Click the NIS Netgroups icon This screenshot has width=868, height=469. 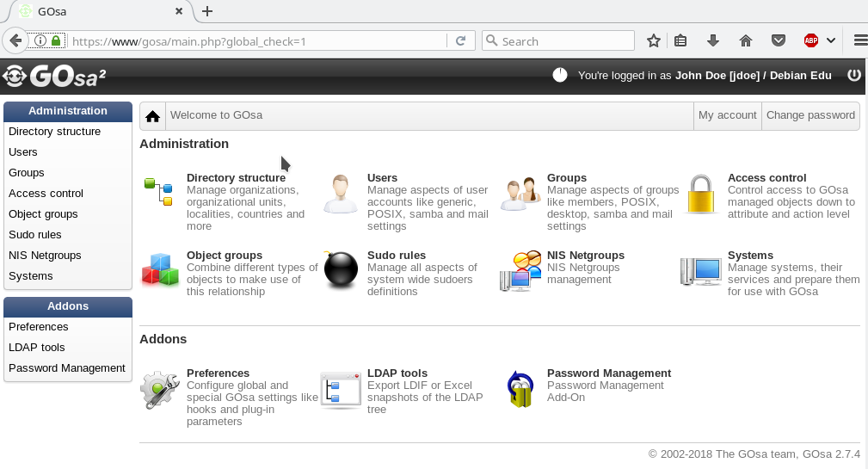[x=520, y=270]
